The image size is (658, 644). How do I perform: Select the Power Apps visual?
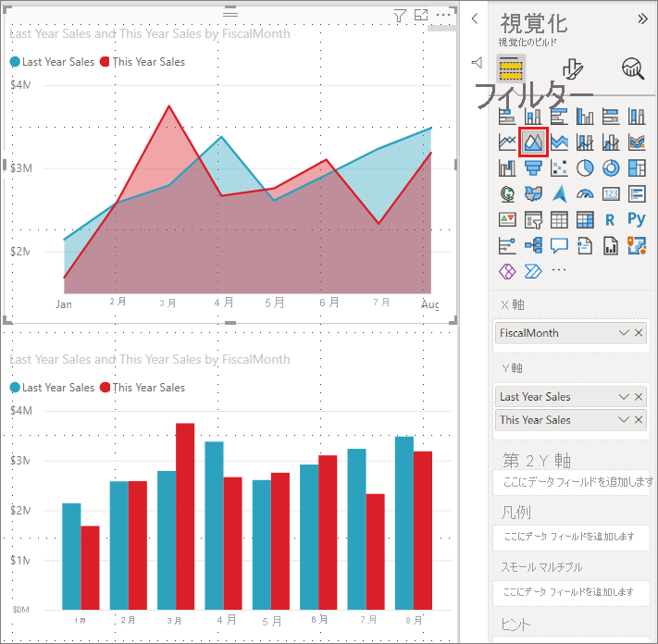tap(507, 271)
